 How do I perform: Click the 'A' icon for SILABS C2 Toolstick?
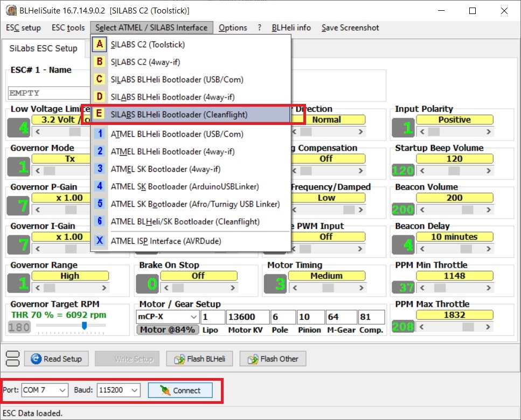click(x=99, y=44)
